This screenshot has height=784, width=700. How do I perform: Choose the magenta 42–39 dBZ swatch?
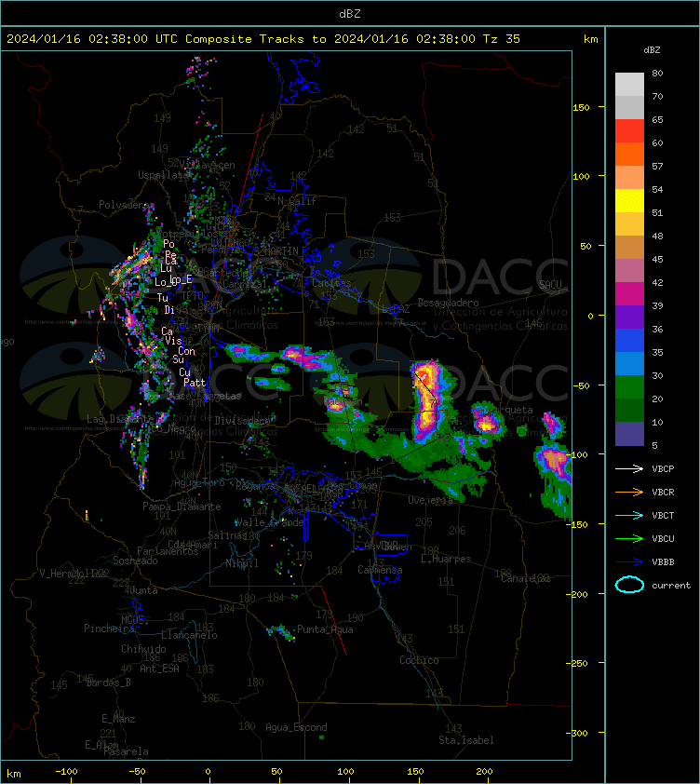click(x=629, y=293)
